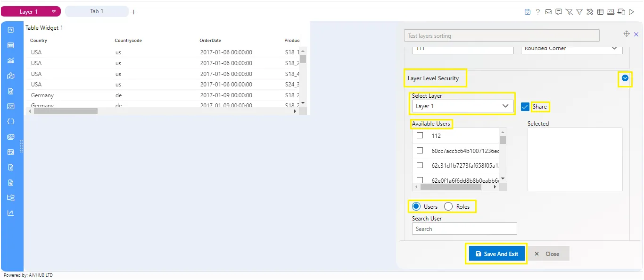Select the sidebar image widget icon
The width and height of the screenshot is (644, 280).
(x=11, y=137)
